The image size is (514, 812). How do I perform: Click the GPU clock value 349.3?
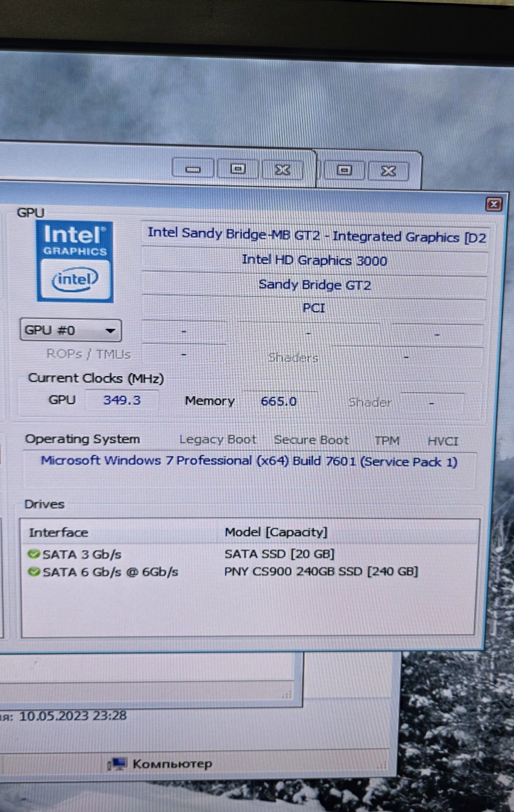tap(122, 400)
